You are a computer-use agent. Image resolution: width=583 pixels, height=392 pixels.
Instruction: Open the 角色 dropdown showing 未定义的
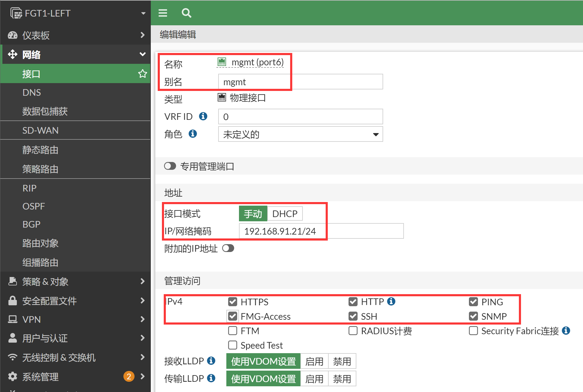pyautogui.click(x=300, y=134)
